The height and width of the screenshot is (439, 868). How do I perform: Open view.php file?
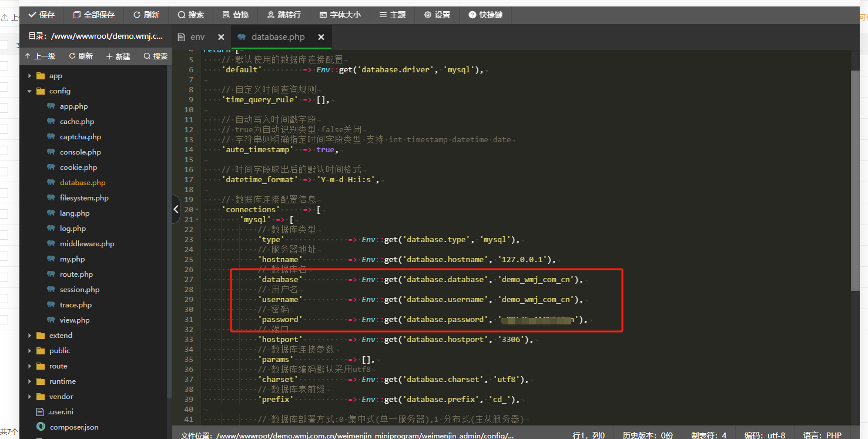pyautogui.click(x=75, y=320)
